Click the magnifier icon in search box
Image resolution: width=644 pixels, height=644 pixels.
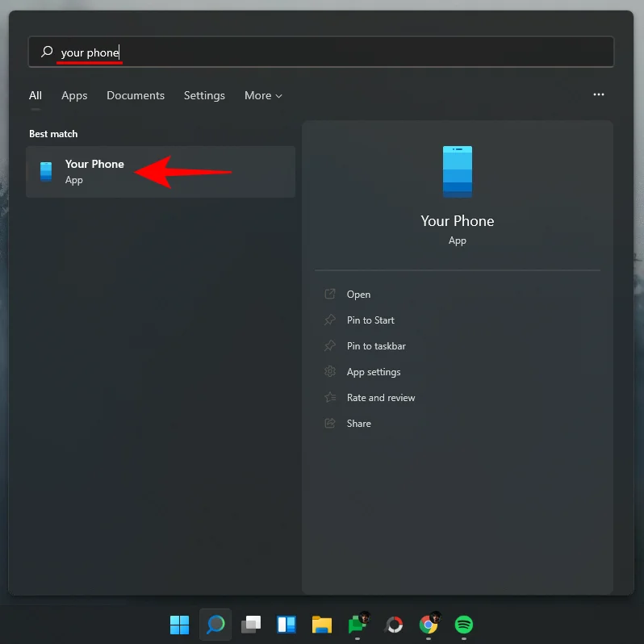(x=47, y=52)
